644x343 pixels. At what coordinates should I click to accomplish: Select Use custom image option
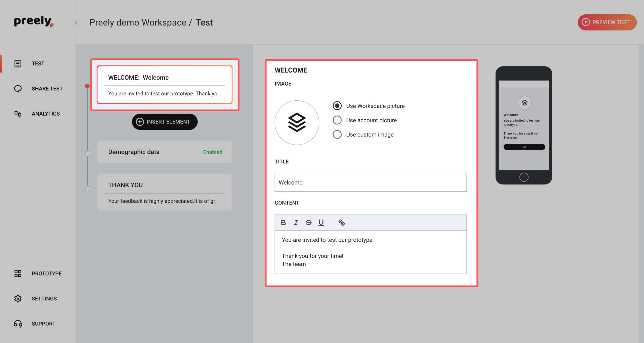pyautogui.click(x=337, y=134)
